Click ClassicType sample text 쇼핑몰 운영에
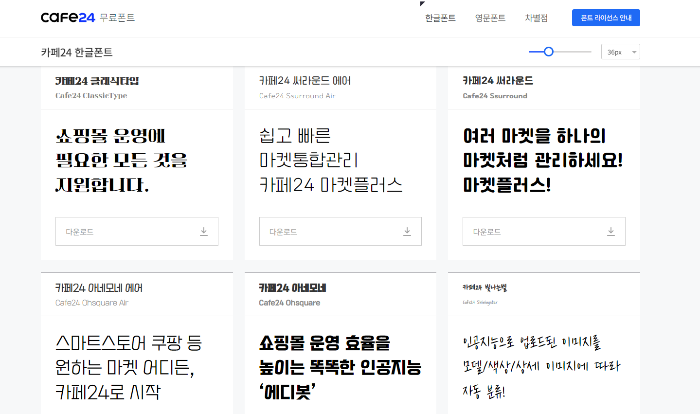Screen dimensions: 700x414 pyautogui.click(x=110, y=136)
